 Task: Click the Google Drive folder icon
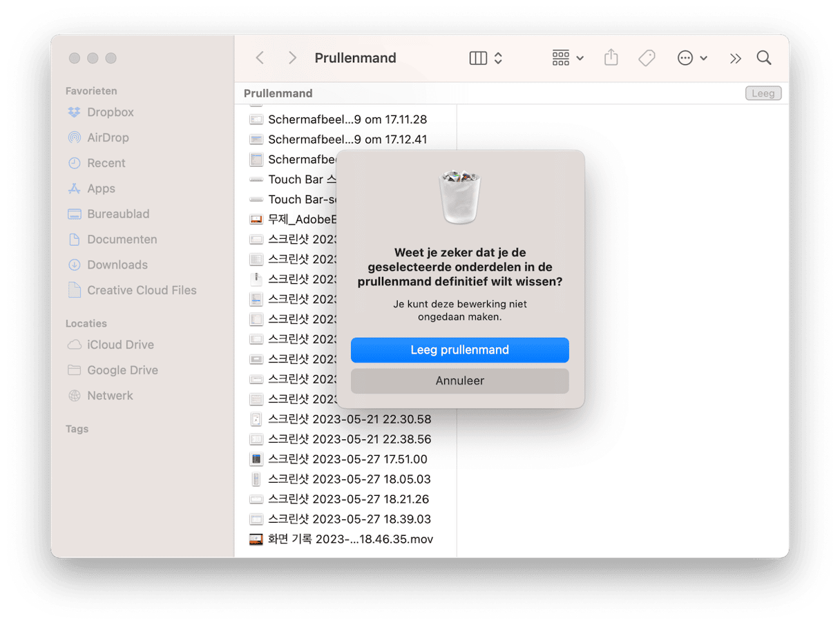pos(75,370)
